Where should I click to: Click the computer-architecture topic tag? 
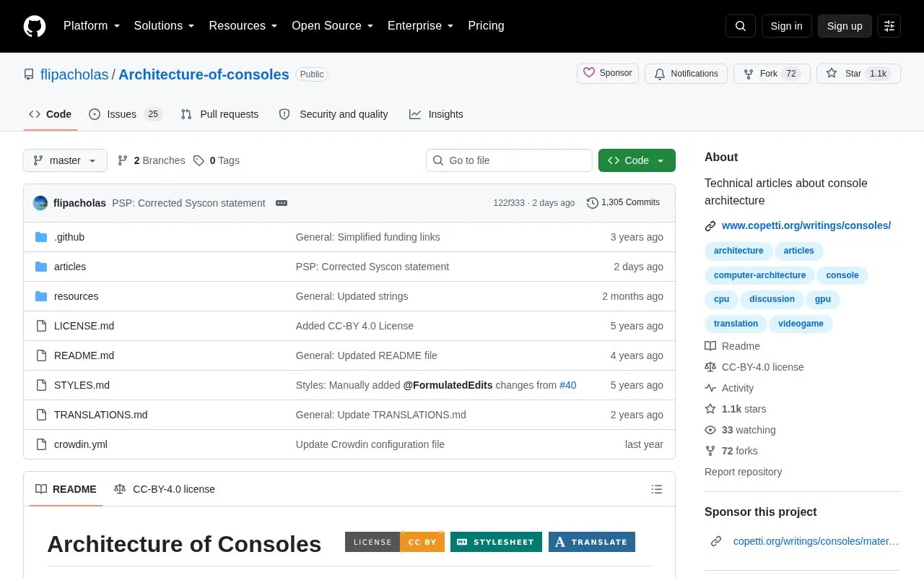click(759, 275)
